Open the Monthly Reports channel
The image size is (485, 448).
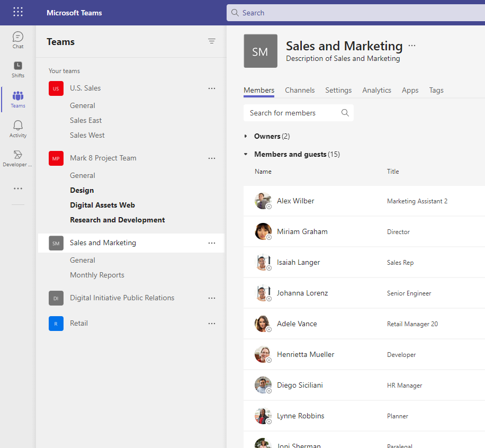(97, 275)
